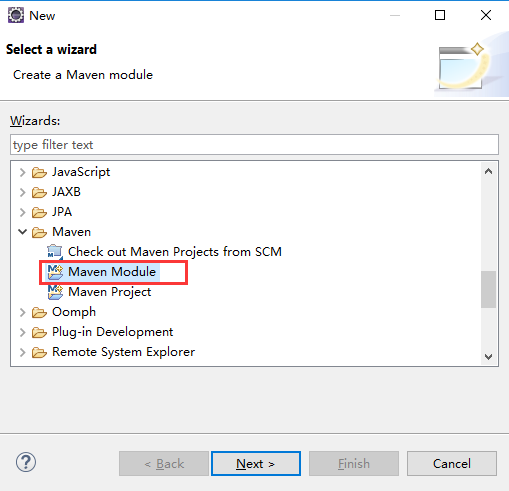Click the JPA folder icon
This screenshot has width=509, height=491.
click(x=39, y=213)
